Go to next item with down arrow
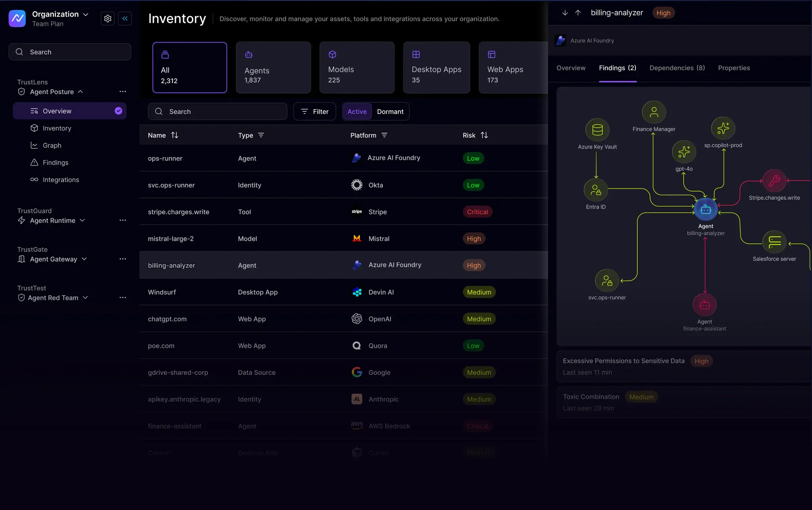Image resolution: width=812 pixels, height=510 pixels. [x=565, y=13]
